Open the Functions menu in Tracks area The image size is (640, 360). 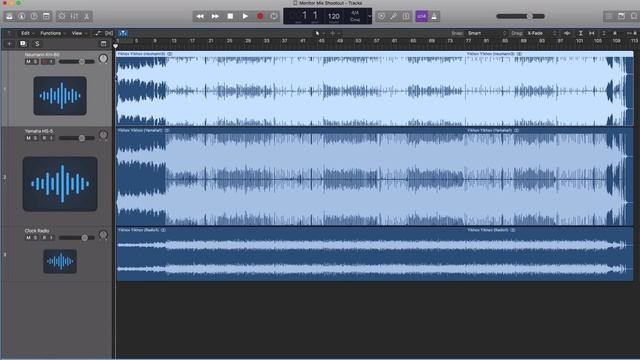tap(53, 33)
